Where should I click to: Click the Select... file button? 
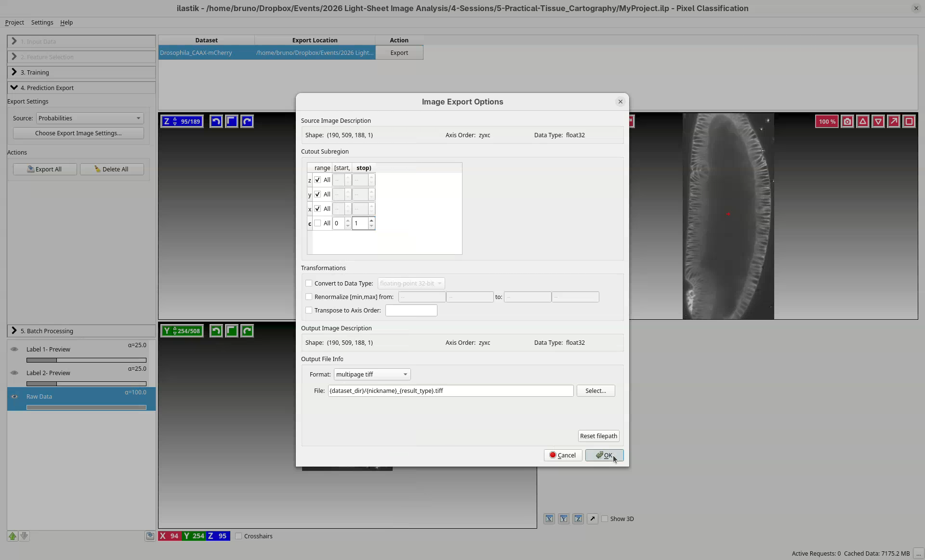[595, 391]
